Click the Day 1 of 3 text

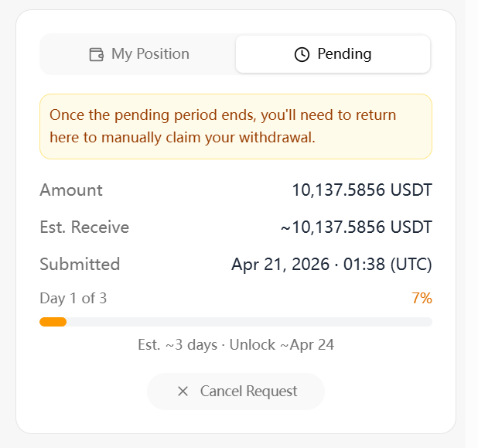click(73, 299)
